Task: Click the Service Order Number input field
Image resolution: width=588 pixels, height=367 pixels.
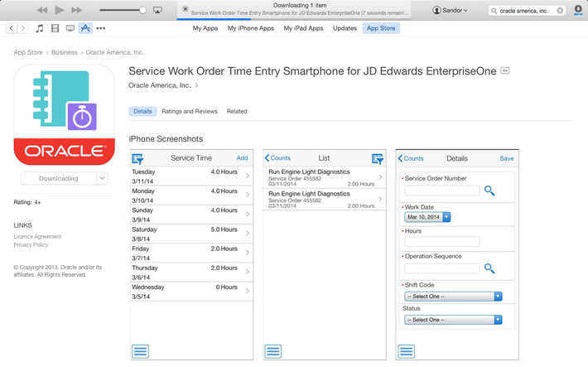Action: coord(442,191)
